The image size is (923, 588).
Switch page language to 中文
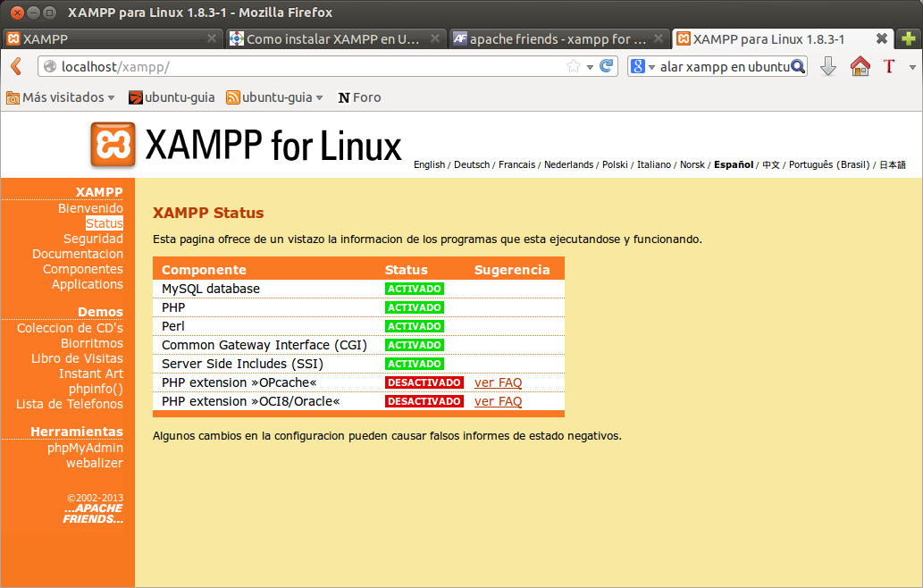pos(770,164)
